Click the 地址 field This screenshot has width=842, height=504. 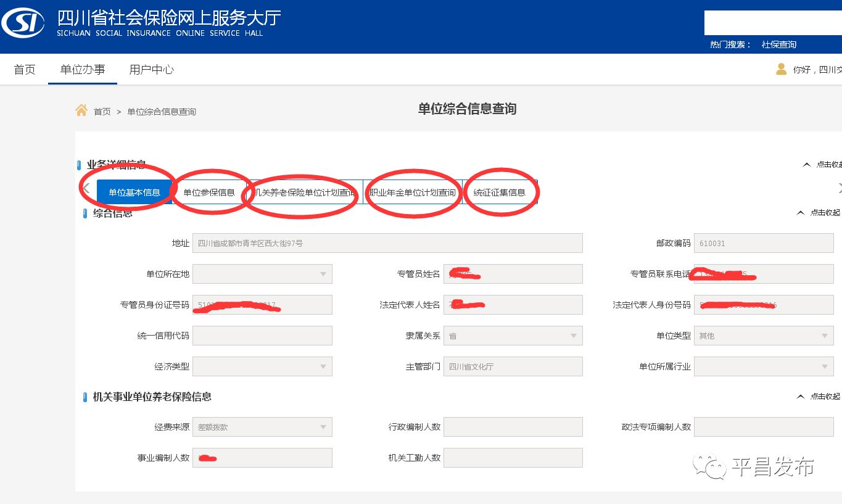point(387,243)
